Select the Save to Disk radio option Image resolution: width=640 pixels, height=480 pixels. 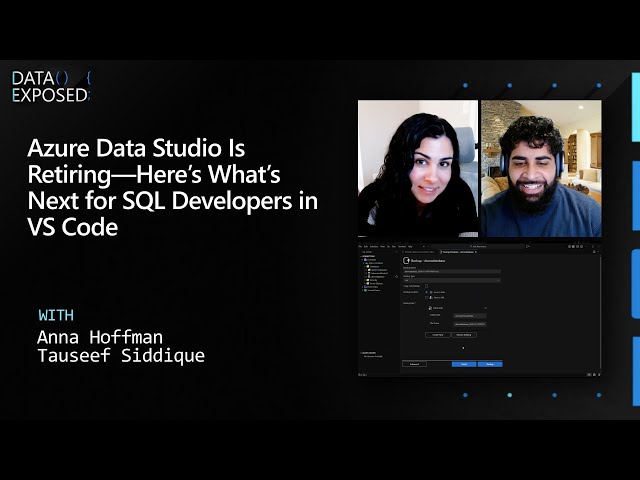coord(427,292)
